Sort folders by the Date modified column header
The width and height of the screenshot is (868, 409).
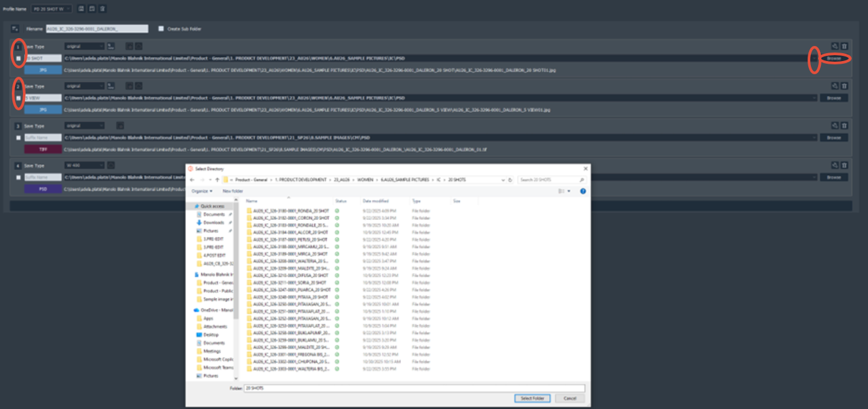point(375,201)
